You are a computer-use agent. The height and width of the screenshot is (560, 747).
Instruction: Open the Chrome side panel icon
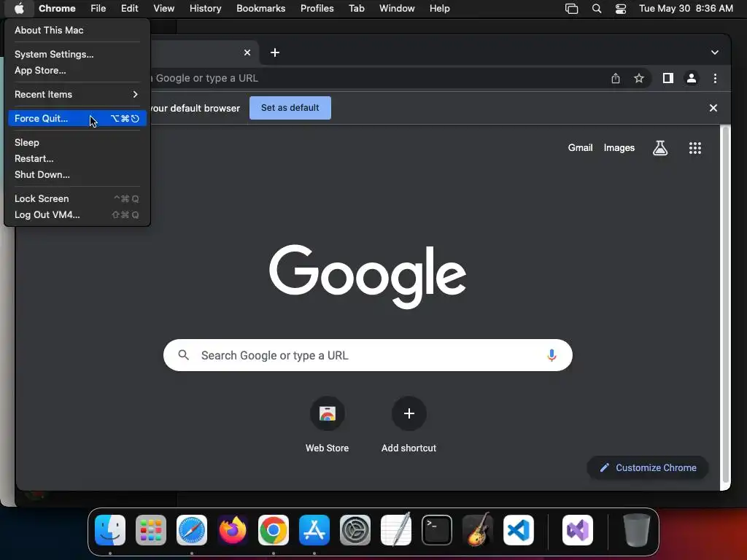tap(668, 78)
